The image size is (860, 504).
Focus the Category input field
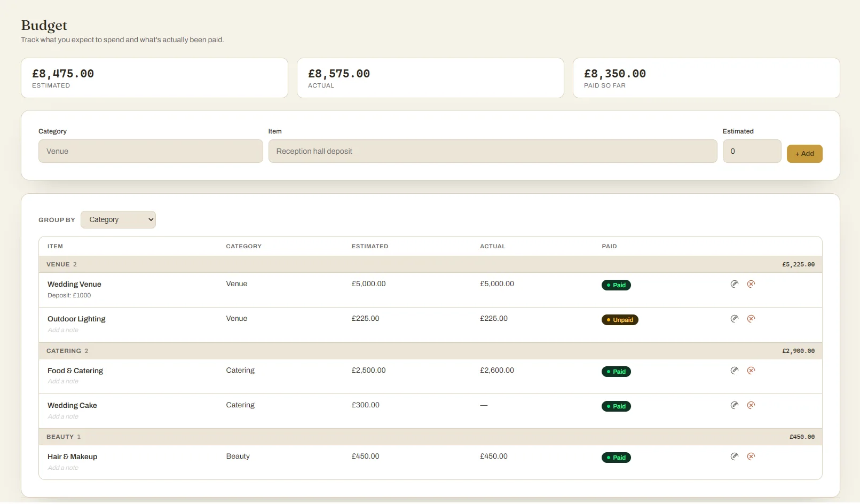151,151
